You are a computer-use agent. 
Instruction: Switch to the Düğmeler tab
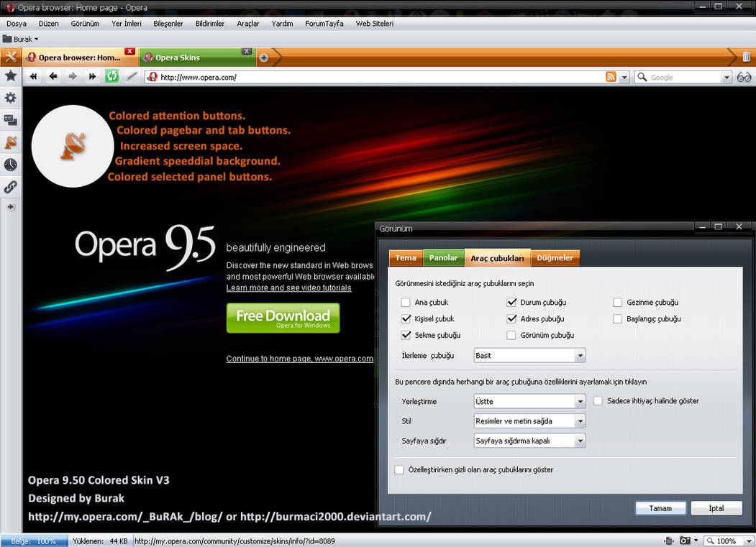[x=555, y=258]
